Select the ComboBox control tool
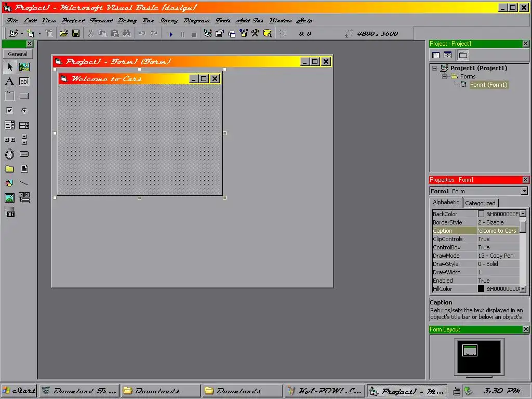 point(10,125)
